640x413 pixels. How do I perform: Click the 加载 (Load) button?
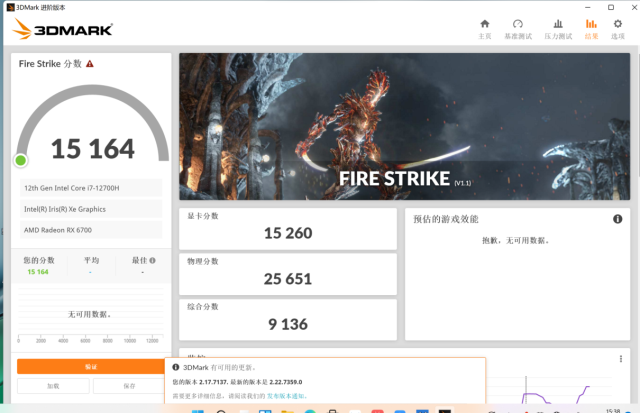coord(53,386)
